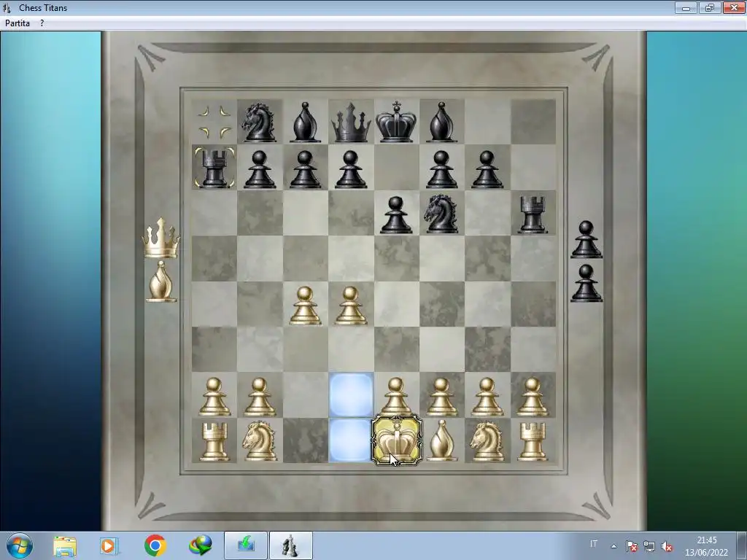Screen dimensions: 747x560
Task: Select the white pawn on b2
Action: 260,397
